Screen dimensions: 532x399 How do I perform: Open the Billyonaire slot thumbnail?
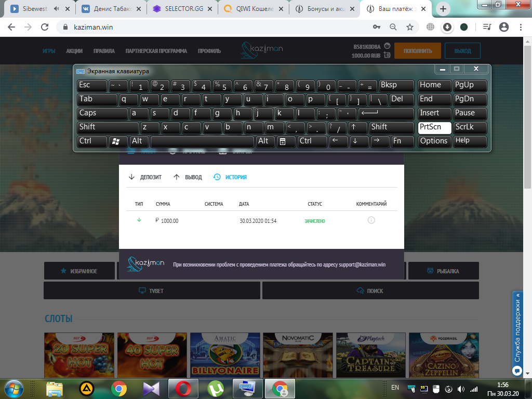pos(225,356)
